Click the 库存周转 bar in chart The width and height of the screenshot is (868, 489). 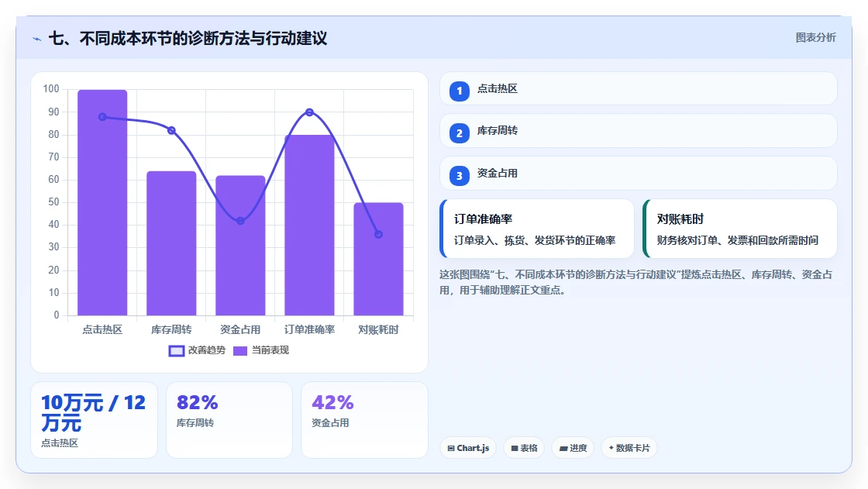click(171, 243)
